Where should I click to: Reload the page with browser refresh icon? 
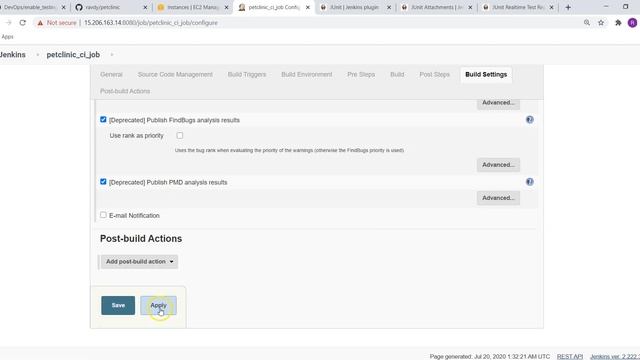coord(22,23)
